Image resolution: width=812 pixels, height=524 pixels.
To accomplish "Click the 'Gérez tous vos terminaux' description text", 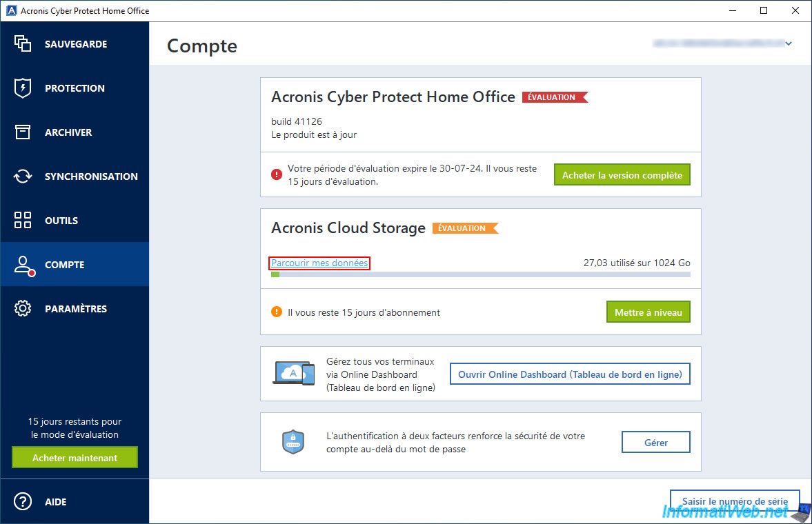I will tap(381, 374).
